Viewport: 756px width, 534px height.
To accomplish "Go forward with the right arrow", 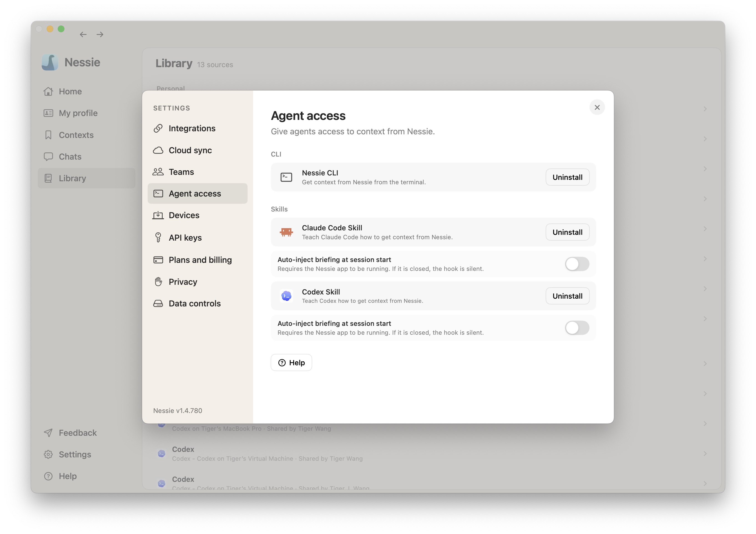I will click(x=100, y=35).
